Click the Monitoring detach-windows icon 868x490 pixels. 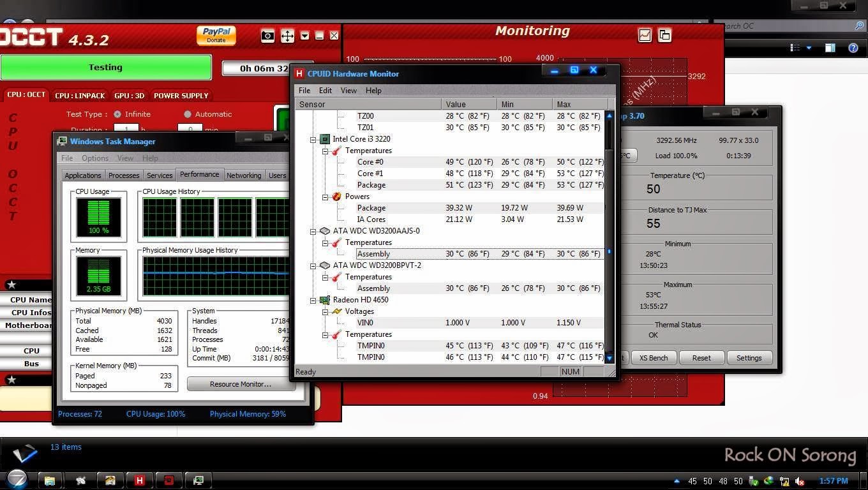(x=664, y=35)
